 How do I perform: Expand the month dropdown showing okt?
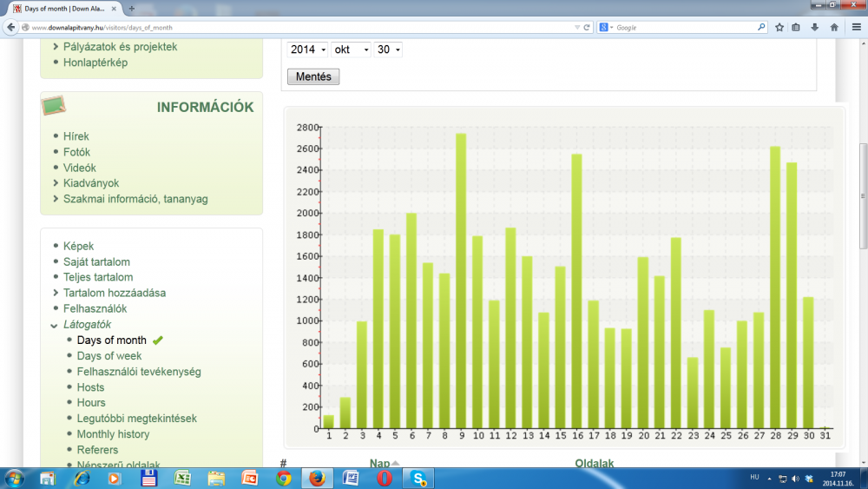coord(351,50)
